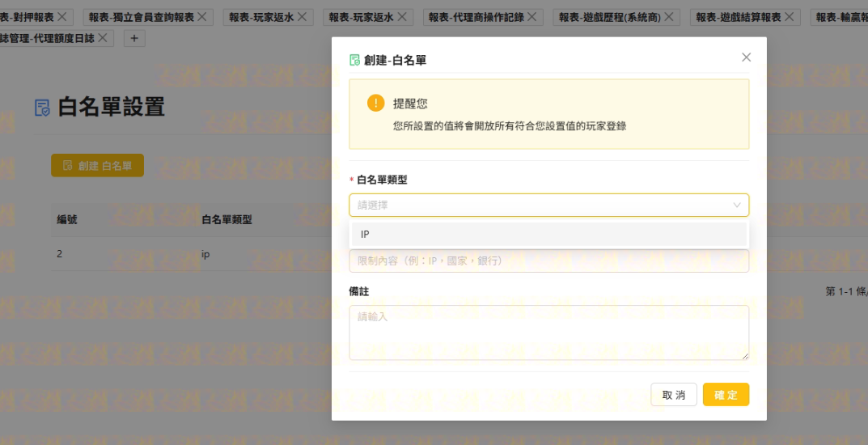Viewport: 868px width, 445px height.
Task: Close the 報表-獨立會員查詢報表 tab
Action: (202, 17)
